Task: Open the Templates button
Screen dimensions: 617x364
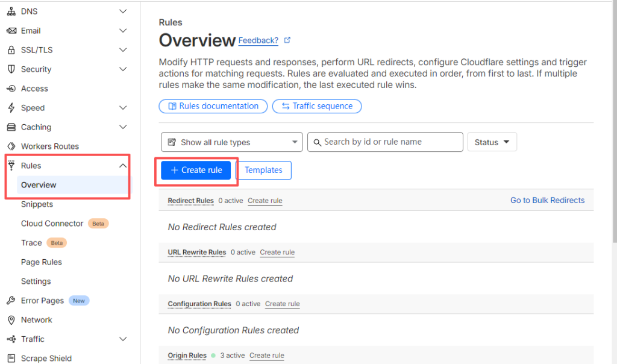Action: point(263,170)
